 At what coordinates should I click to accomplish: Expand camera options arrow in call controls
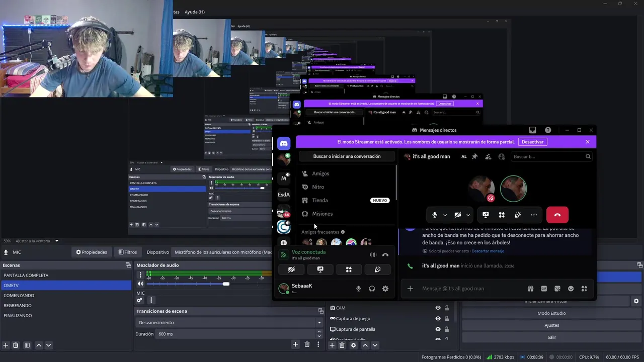coord(468,215)
